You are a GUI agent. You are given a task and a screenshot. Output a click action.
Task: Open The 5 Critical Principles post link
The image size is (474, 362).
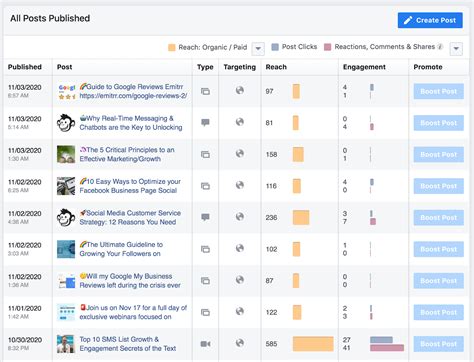127,154
